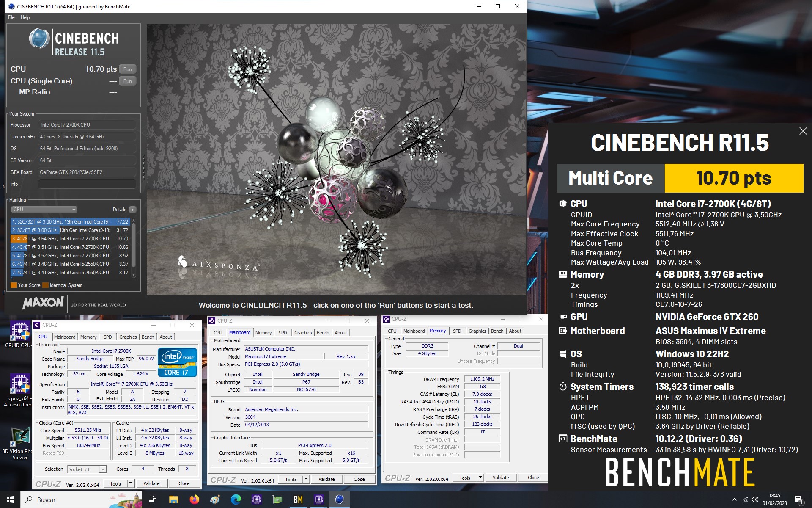Open notification center icon
The width and height of the screenshot is (812, 508).
click(x=798, y=500)
